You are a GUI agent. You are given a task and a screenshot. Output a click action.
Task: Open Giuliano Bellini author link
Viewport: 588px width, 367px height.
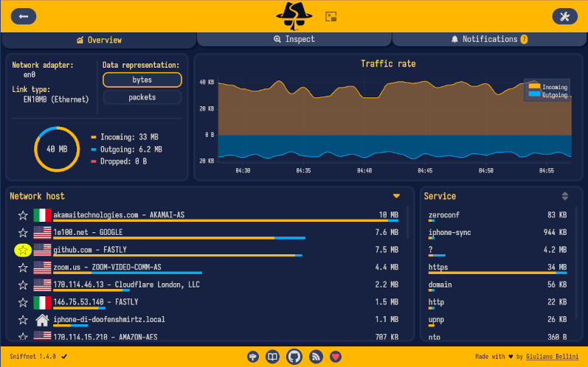coord(552,357)
